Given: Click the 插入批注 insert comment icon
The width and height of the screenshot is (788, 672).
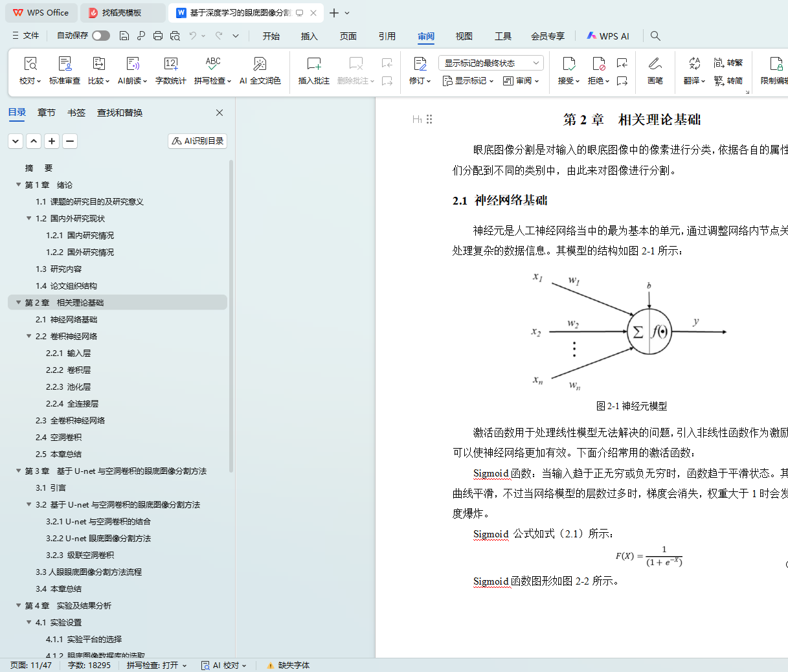Looking at the screenshot, I should click(x=314, y=64).
